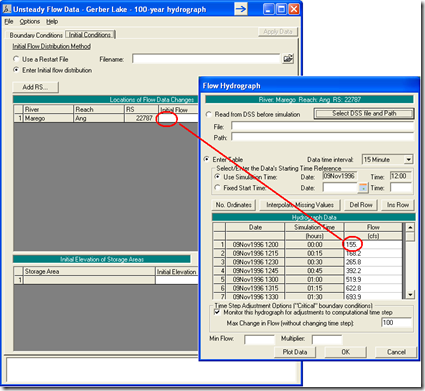Screen dimensions: 425x391
Task: Open the Help menu
Action: coord(52,22)
